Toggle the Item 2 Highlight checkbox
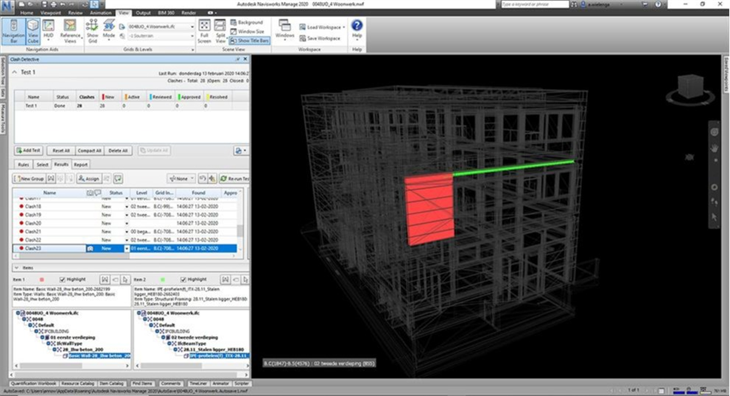This screenshot has height=396, width=730. [183, 280]
